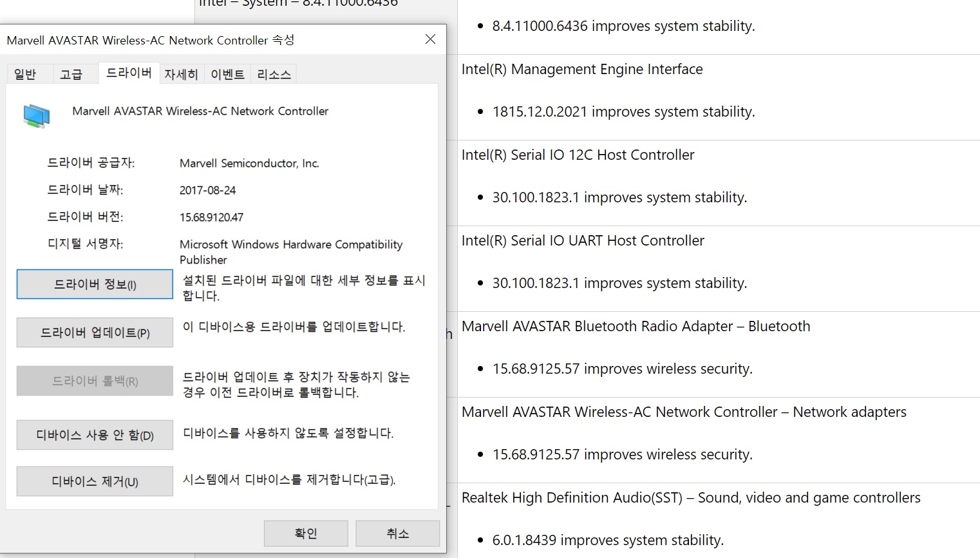
Task: Click the 드라이버 버전 label
Action: click(x=85, y=217)
